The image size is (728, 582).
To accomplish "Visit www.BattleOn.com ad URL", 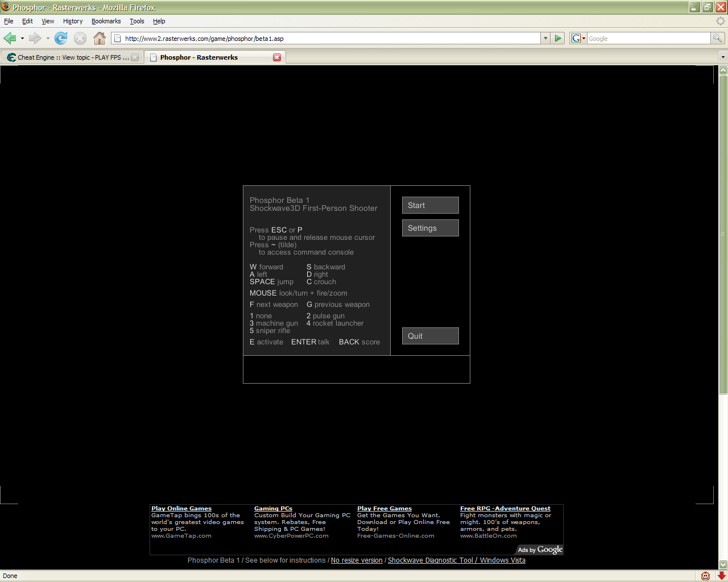I will 489,536.
